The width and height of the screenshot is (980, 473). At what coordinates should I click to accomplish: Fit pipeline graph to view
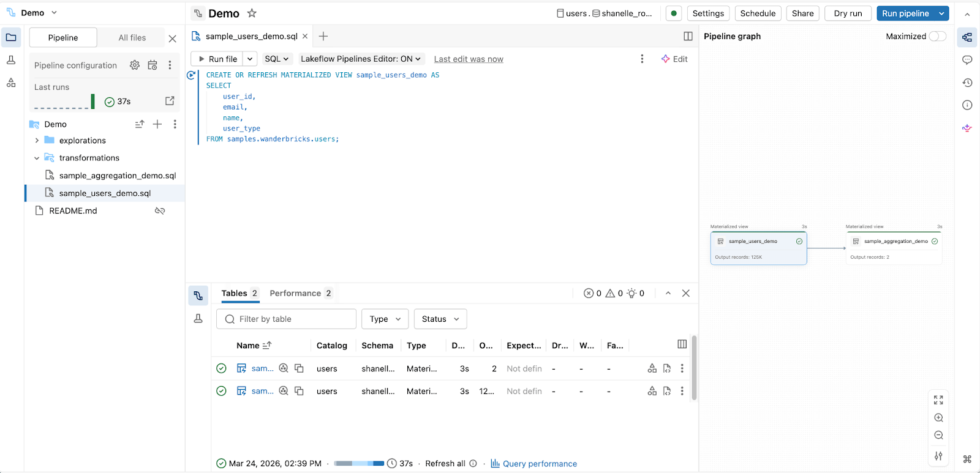tap(938, 400)
